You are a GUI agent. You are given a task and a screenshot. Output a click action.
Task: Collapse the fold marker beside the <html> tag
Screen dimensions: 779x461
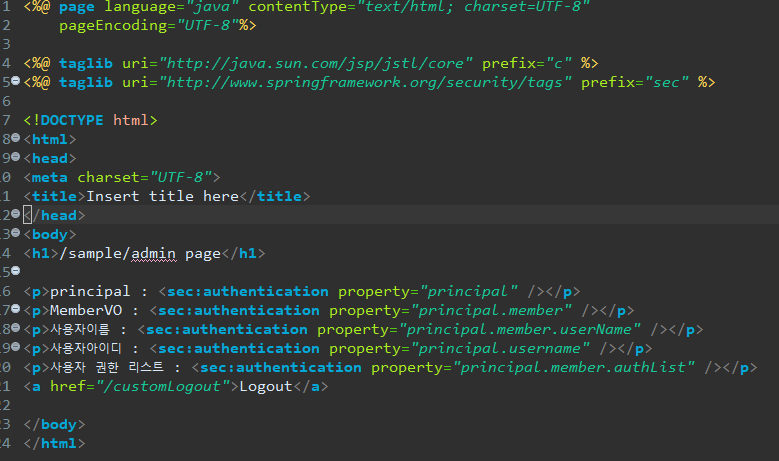(x=15, y=138)
